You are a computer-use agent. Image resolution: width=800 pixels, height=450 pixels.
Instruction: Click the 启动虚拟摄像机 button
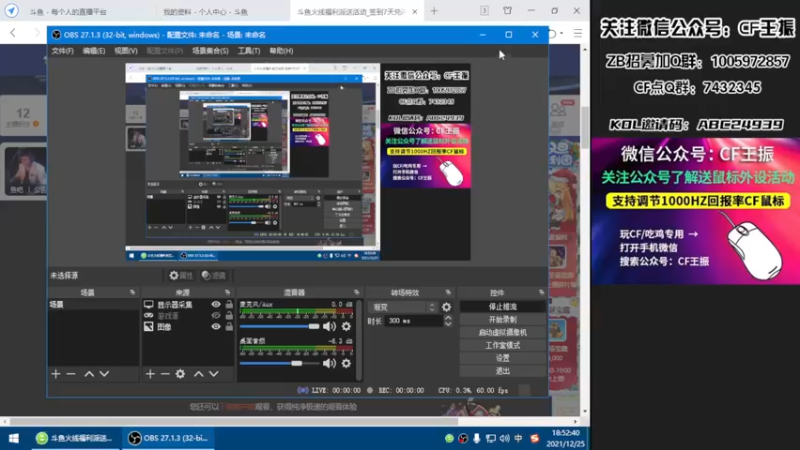coord(503,332)
